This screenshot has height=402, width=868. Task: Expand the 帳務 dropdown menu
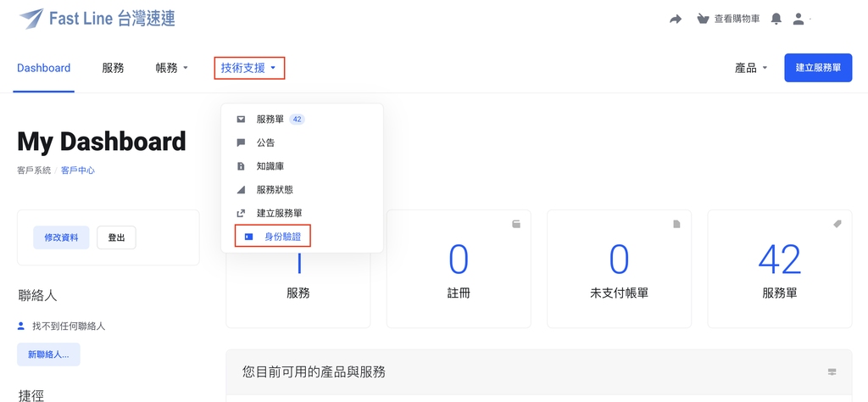pos(172,68)
